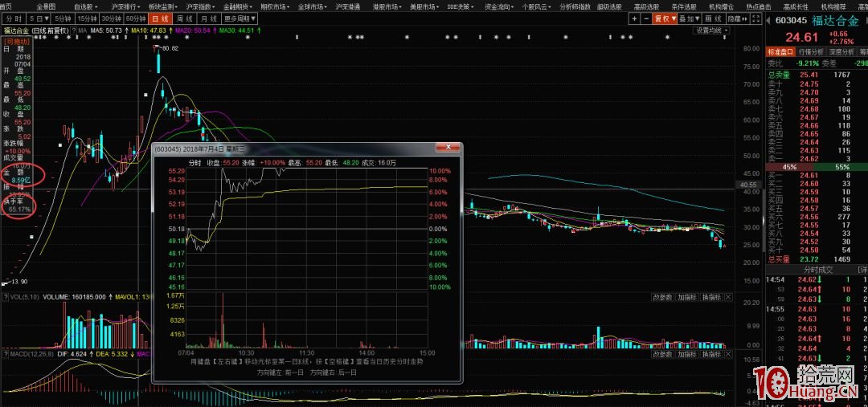The image size is (868, 407).
Task: Zoom out chart with minus button
Action: (645, 18)
